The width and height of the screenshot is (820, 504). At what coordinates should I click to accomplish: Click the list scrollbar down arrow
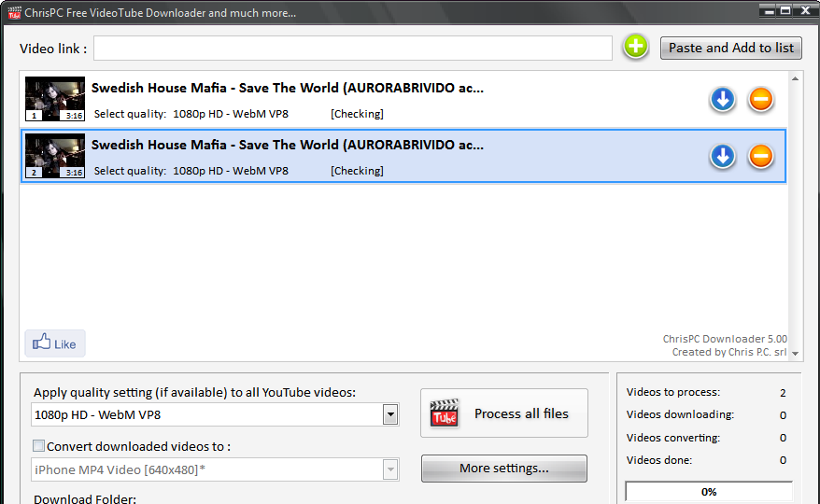click(x=795, y=354)
